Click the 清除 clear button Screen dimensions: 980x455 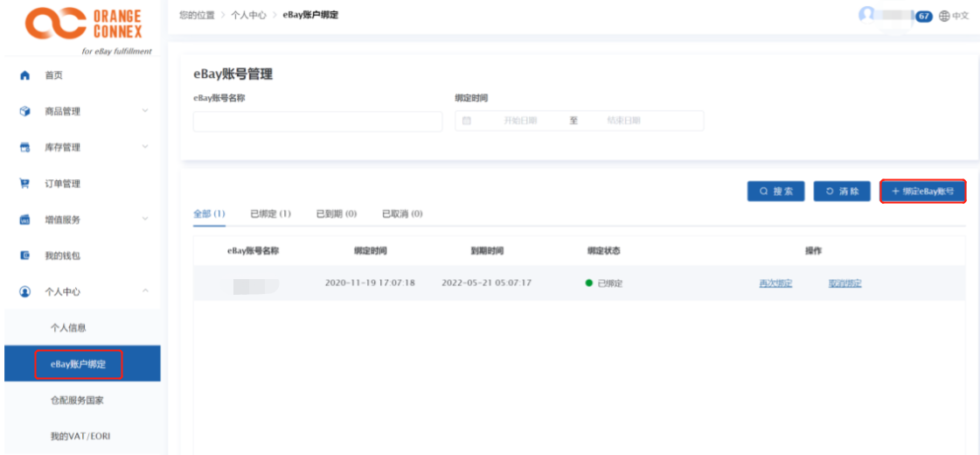point(842,192)
